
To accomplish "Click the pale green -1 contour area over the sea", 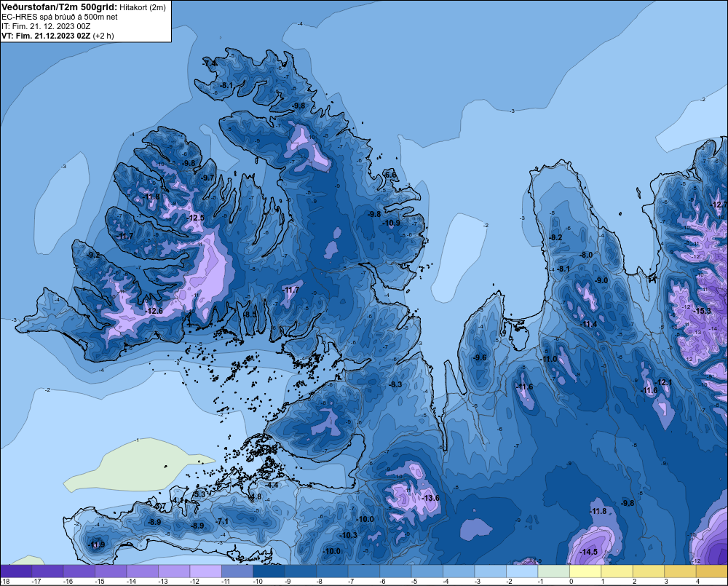I will [x=139, y=464].
